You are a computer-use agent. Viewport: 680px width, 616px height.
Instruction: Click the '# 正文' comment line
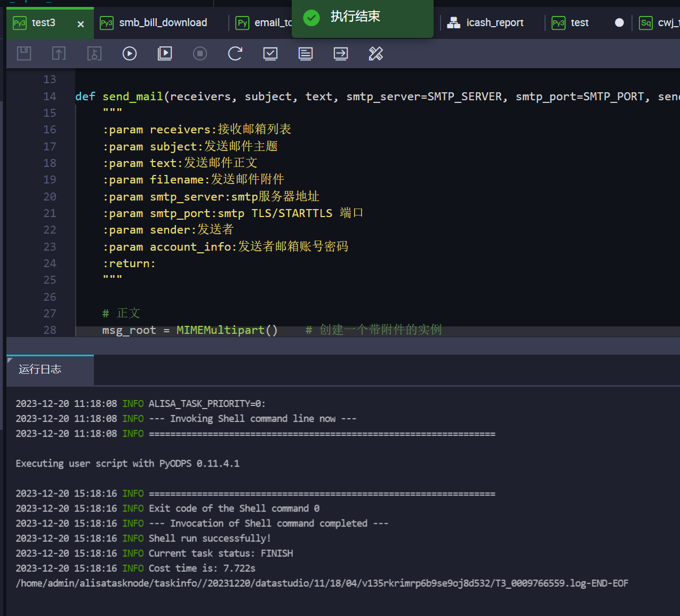point(121,313)
